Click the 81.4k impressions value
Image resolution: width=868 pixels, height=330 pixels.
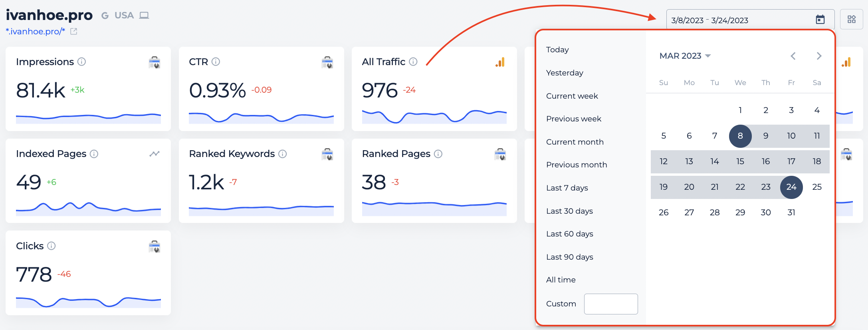tap(41, 90)
